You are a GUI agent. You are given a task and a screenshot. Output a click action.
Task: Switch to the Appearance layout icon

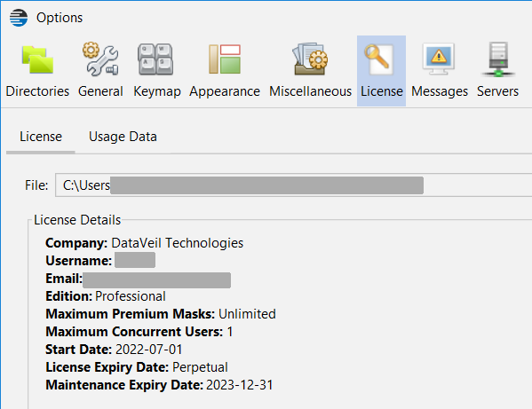coord(225,59)
